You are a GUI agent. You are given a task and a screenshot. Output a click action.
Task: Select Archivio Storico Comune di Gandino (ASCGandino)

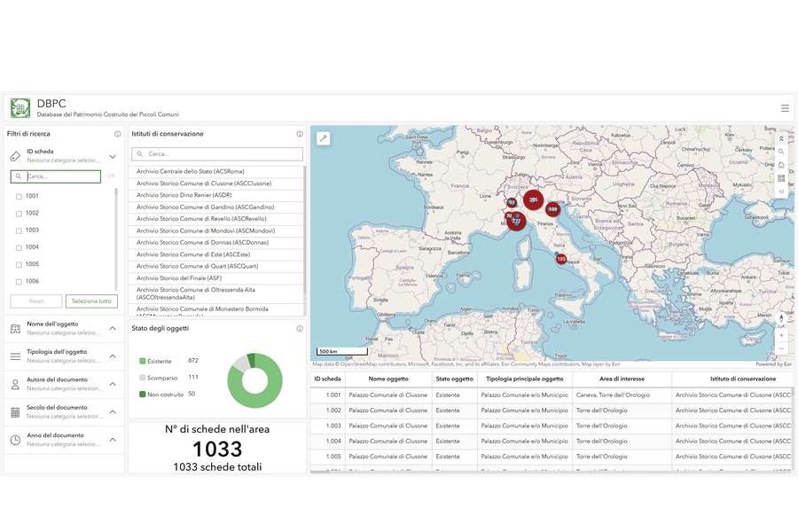pos(215,207)
